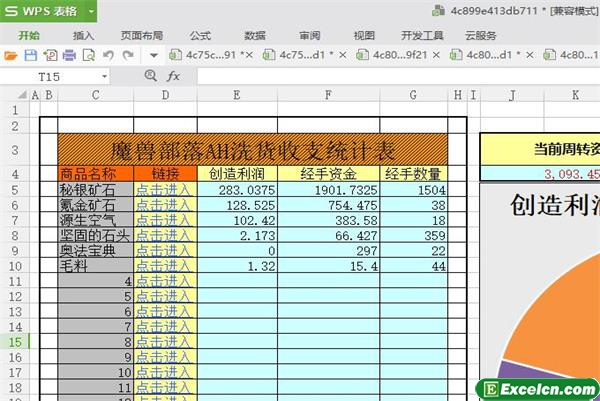Switch to the 数据 ribbon tab

click(255, 36)
